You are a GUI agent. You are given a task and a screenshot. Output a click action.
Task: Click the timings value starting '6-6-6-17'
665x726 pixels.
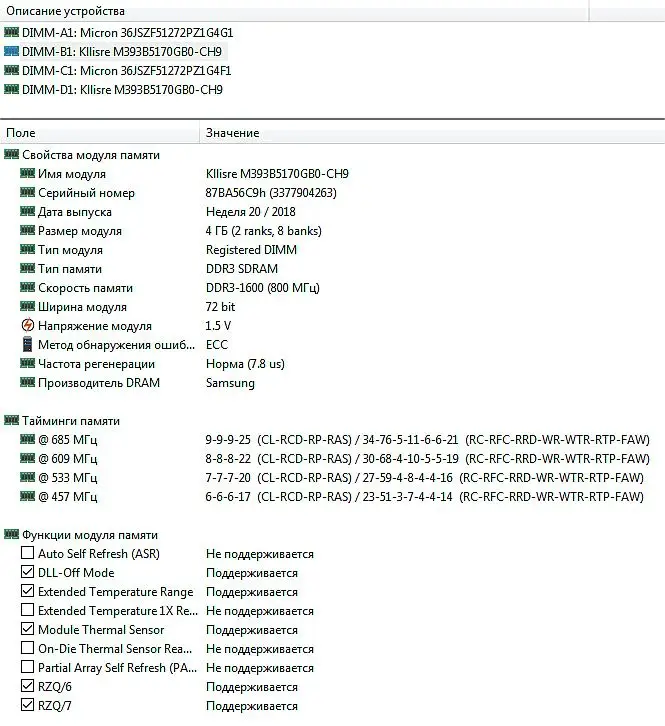[x=425, y=496]
